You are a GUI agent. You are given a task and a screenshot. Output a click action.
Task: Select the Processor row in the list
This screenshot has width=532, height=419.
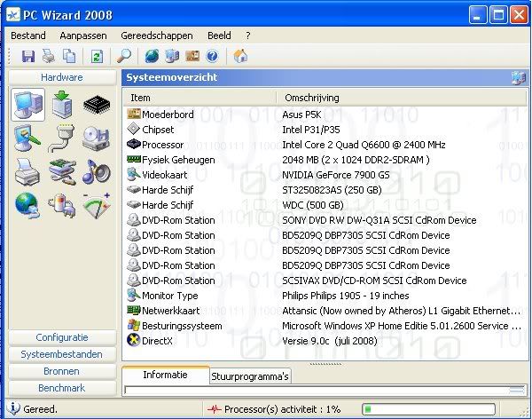click(325, 145)
